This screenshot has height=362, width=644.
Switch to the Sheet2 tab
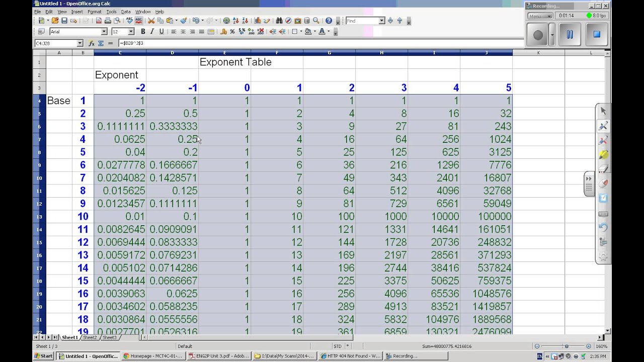pos(90,337)
